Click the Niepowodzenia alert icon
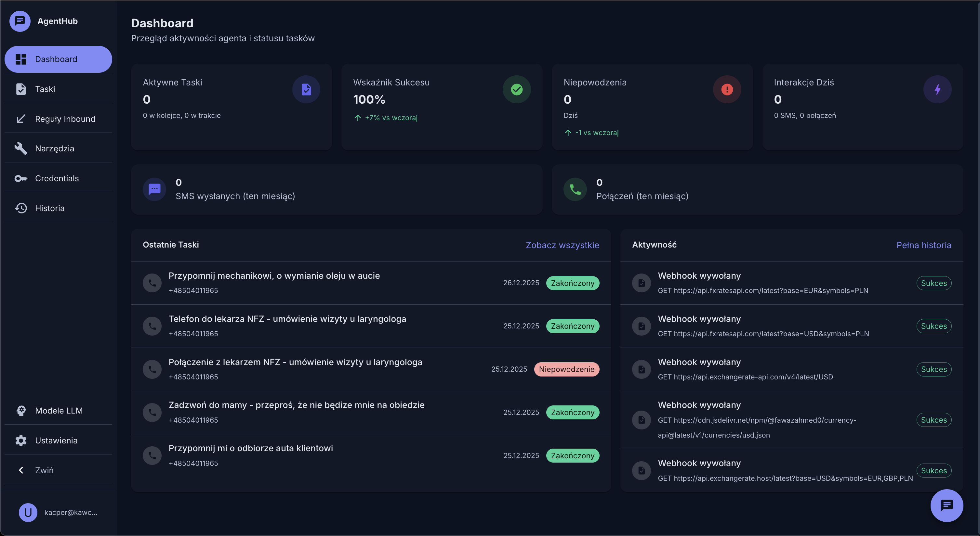 click(727, 89)
